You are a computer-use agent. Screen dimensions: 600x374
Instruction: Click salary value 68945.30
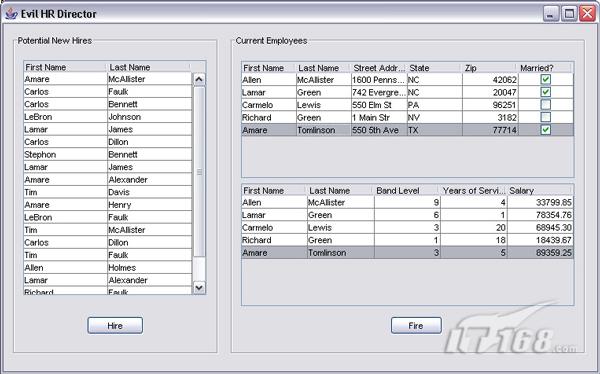point(540,227)
